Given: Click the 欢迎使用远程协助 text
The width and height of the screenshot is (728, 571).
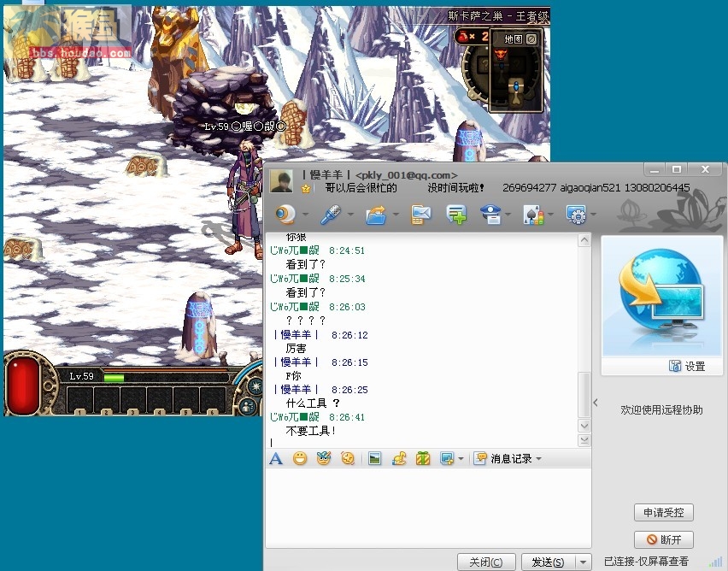Looking at the screenshot, I should [661, 409].
